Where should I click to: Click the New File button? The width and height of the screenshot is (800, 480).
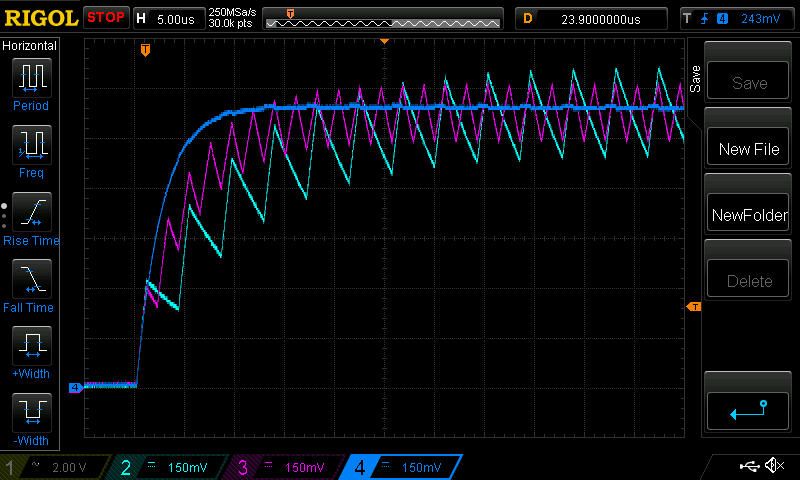(x=748, y=148)
